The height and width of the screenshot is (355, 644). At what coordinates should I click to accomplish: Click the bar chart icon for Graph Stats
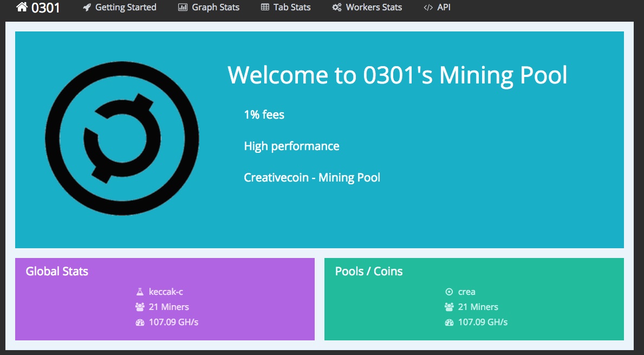(183, 8)
